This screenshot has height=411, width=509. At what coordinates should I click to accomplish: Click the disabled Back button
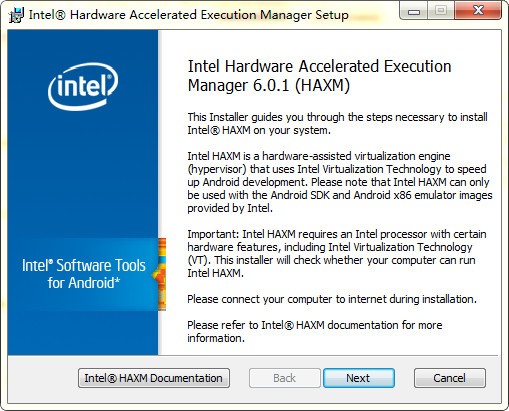284,378
